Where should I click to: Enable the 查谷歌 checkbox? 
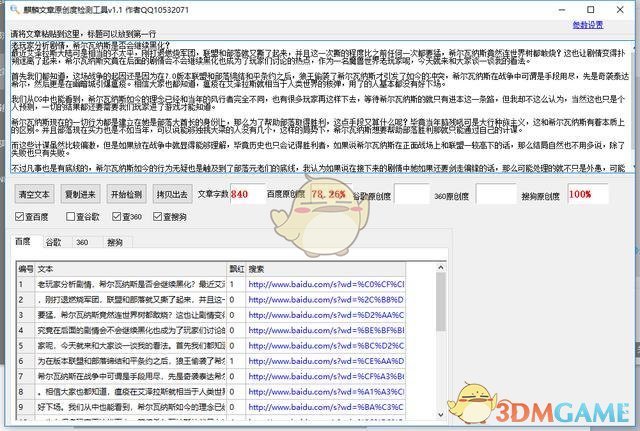coord(70,216)
